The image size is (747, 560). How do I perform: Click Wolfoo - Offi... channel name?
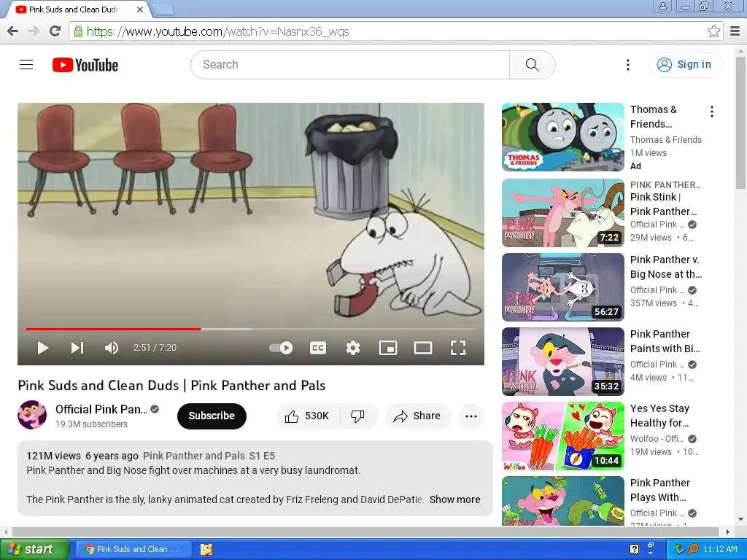[657, 439]
